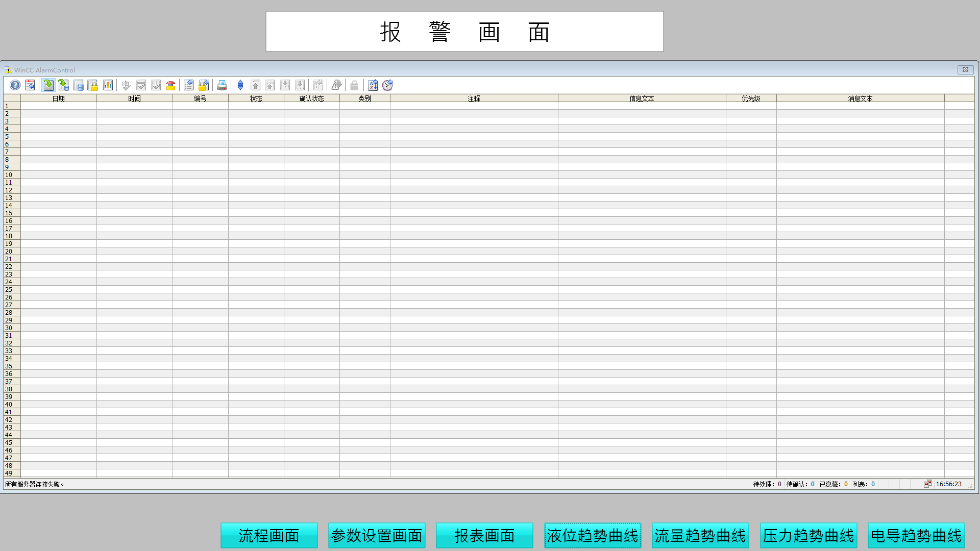Switch to 报表画面

(484, 535)
